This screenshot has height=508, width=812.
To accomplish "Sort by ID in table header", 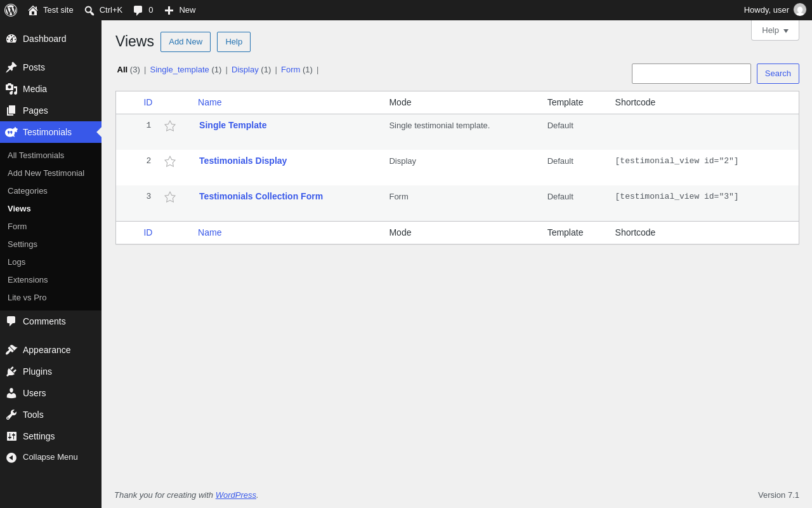I will [148, 102].
